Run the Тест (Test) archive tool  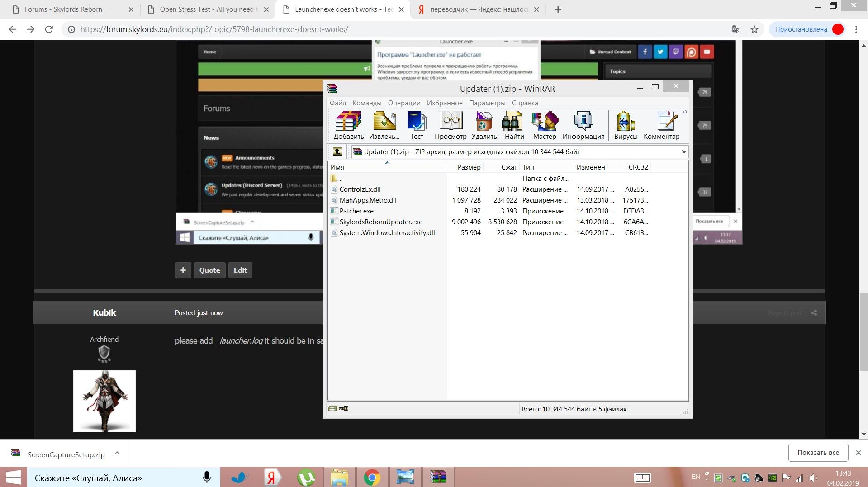click(x=417, y=125)
